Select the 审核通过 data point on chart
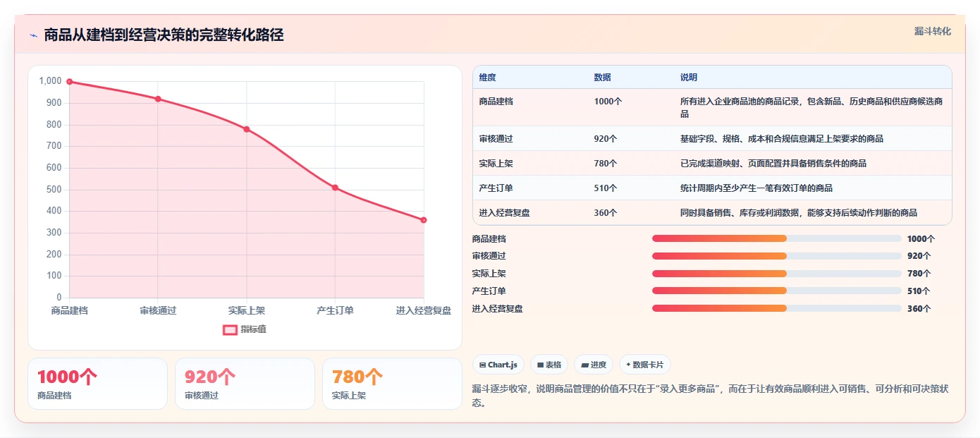This screenshot has width=980, height=438. (158, 99)
